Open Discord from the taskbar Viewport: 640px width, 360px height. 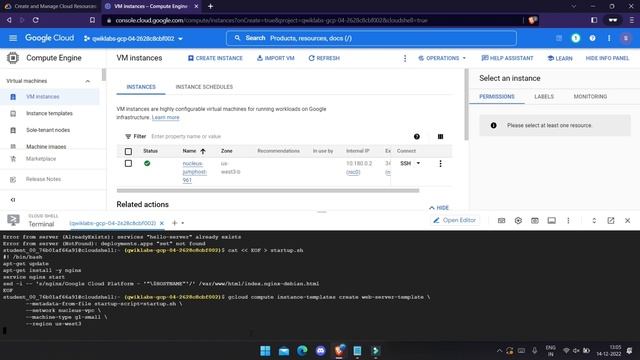[x=321, y=351]
